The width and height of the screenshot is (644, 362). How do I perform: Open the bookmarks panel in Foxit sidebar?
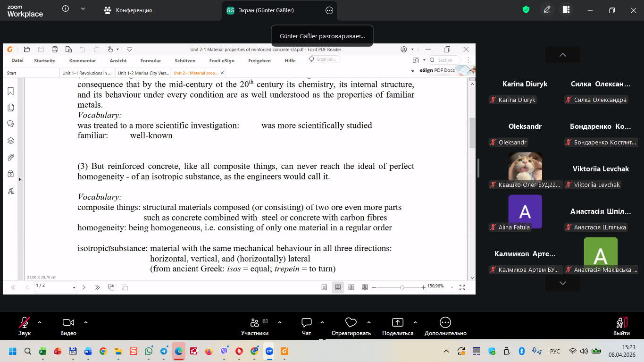(x=11, y=91)
